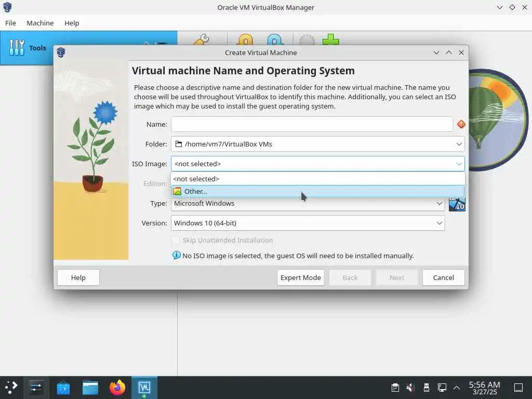Expand the hidden system tray icons arrow
532x399 pixels.
tap(457, 388)
